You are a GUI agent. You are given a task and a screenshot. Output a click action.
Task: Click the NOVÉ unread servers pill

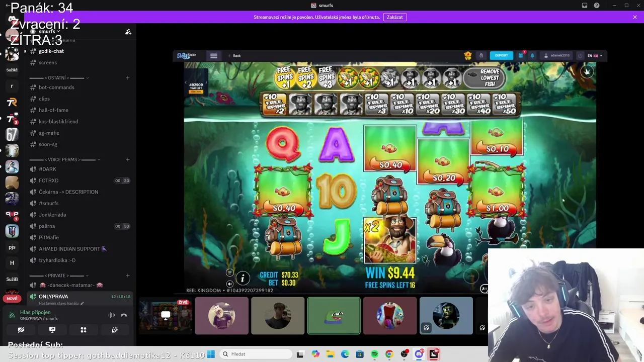pos(12,299)
